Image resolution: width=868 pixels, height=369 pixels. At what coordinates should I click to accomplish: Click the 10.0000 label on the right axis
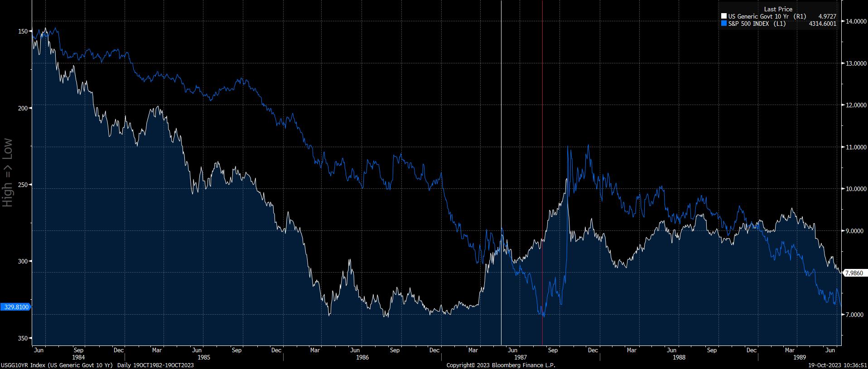click(x=855, y=189)
